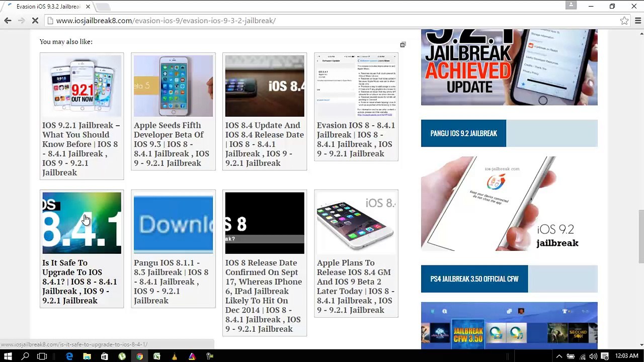Viewport: 644px width, 362px height.
Task: Open the colorful triangle app on taskbar
Action: tap(192, 356)
